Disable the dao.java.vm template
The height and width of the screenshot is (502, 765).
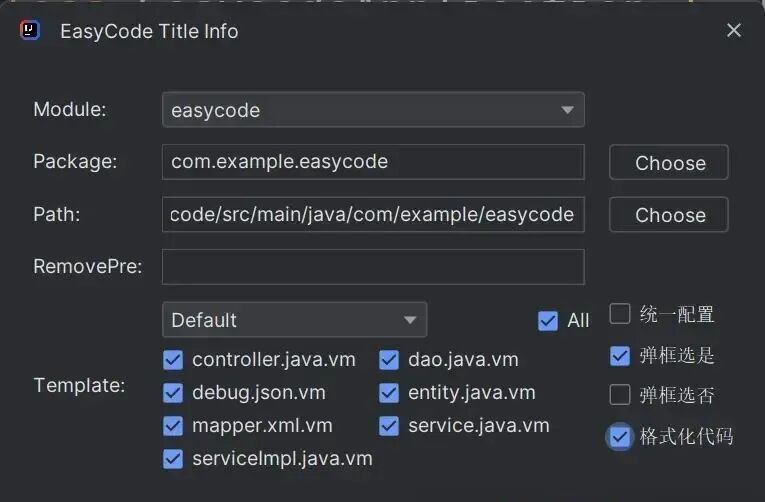click(390, 360)
